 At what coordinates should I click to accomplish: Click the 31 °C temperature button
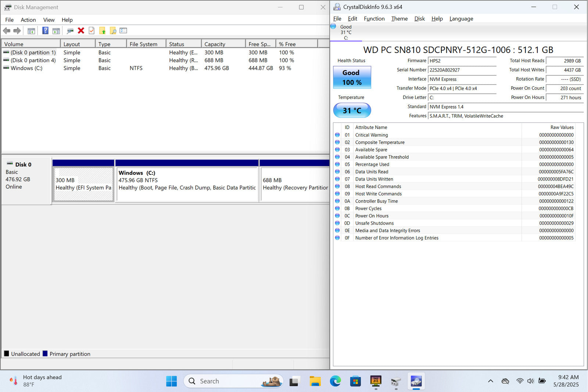click(x=352, y=110)
